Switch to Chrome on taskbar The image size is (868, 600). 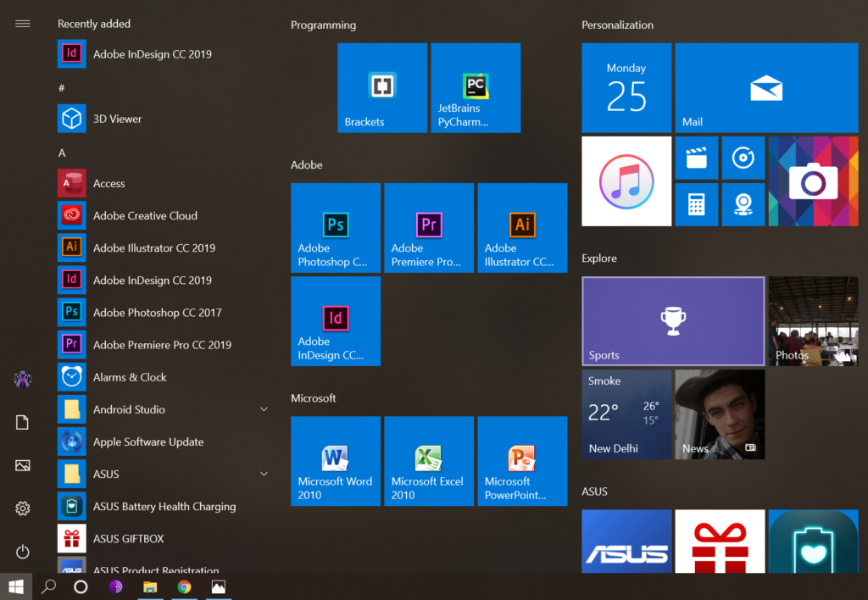tap(184, 586)
